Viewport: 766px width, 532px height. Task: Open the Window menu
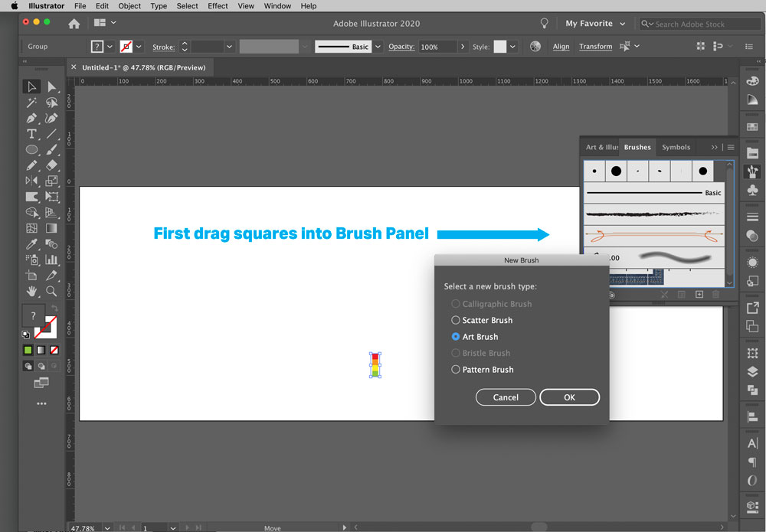click(277, 6)
